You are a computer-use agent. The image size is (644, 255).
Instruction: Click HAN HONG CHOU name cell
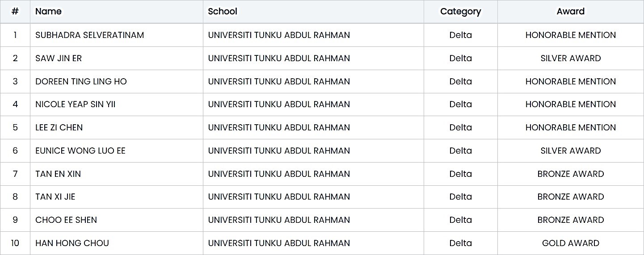click(72, 243)
